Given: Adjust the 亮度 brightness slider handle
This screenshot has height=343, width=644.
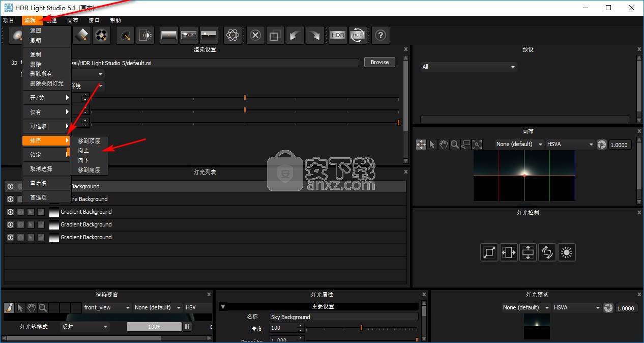Looking at the screenshot, I should pos(362,328).
